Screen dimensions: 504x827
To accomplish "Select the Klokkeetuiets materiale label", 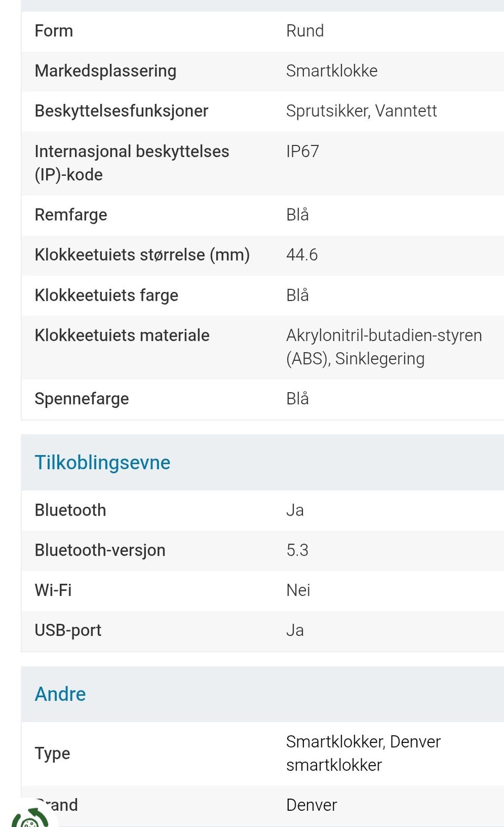I will click(122, 336).
